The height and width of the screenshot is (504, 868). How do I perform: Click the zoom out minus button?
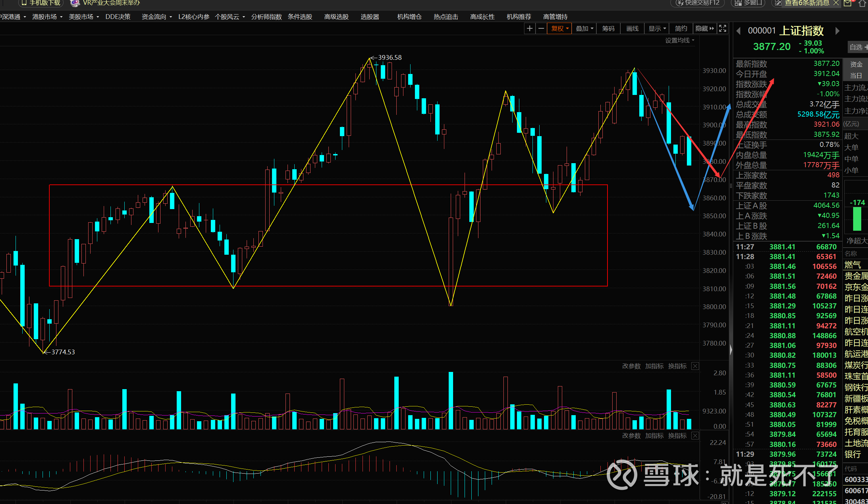pyautogui.click(x=541, y=29)
